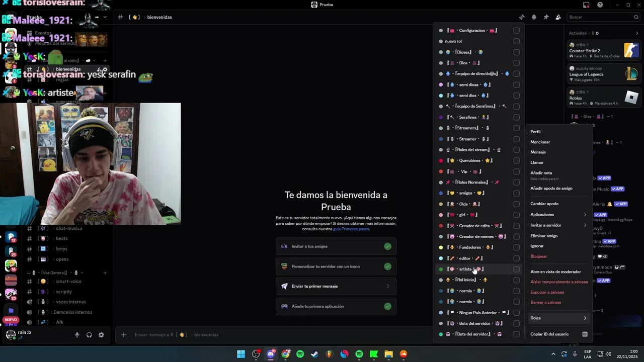Click Añade tu primera aplicación card
The height and width of the screenshot is (362, 644).
coord(336,306)
